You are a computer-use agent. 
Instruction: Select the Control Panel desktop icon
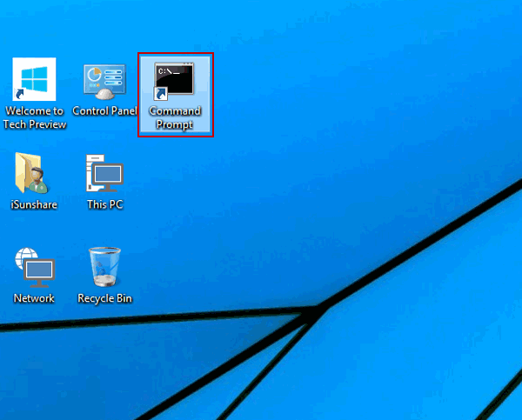tap(105, 82)
